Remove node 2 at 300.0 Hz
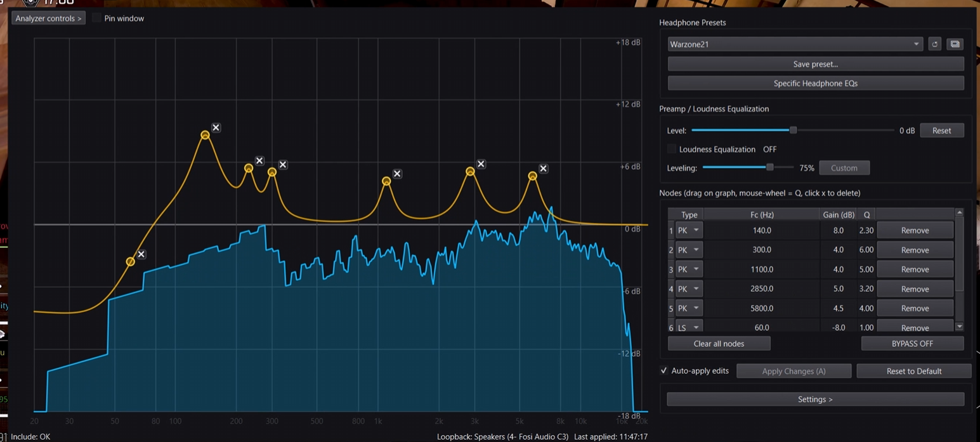This screenshot has width=980, height=442. [x=915, y=250]
